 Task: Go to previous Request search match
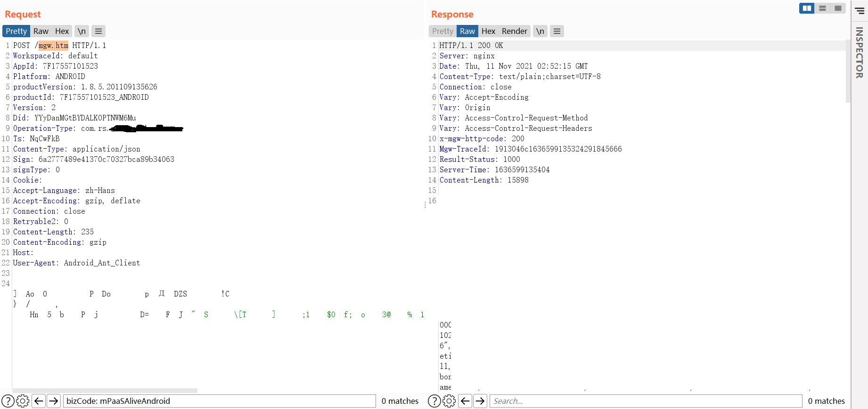[39, 401]
